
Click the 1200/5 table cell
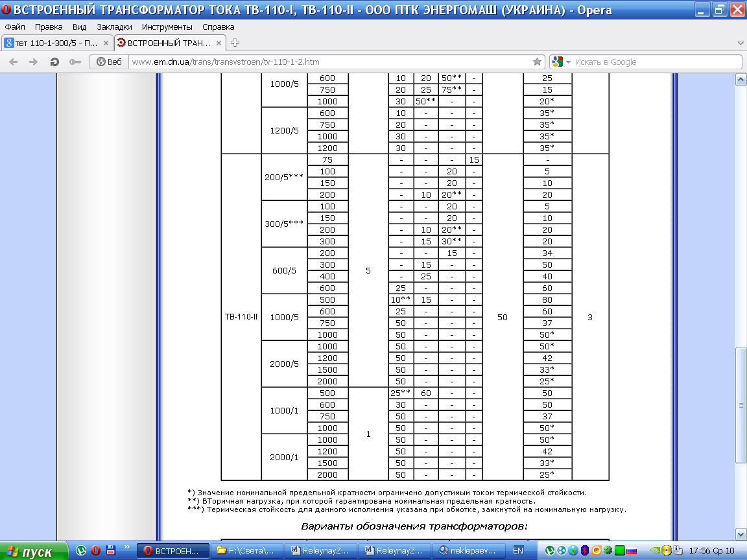point(285,130)
